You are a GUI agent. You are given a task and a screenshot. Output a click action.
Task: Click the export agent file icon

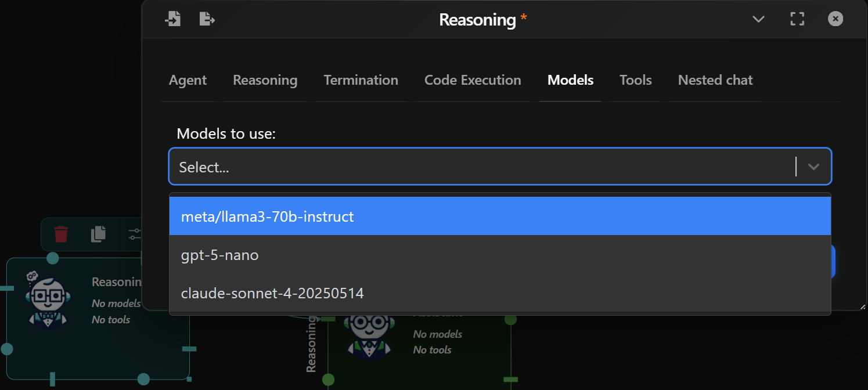point(207,19)
